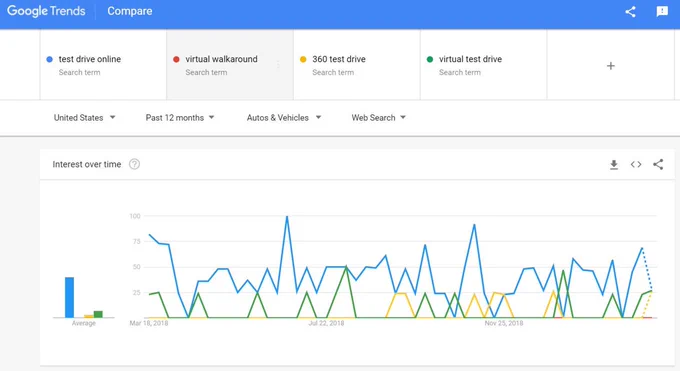The width and height of the screenshot is (680, 371).
Task: Click the 'Mar 18, 2018' axis label
Action: 149,323
